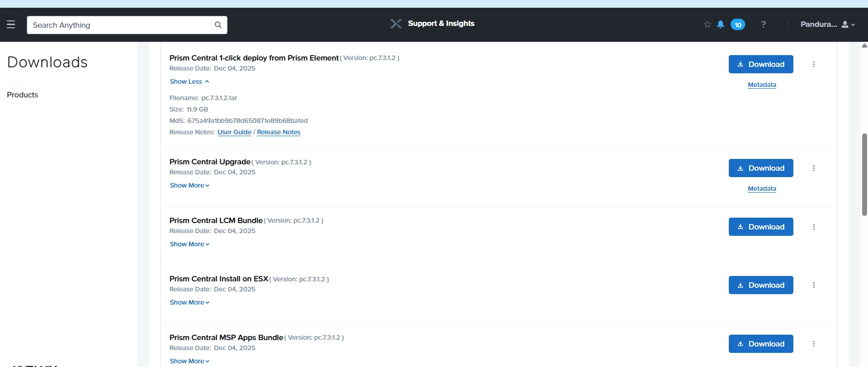Open more options for Install on ESX
This screenshot has height=367, width=868.
[x=814, y=285]
